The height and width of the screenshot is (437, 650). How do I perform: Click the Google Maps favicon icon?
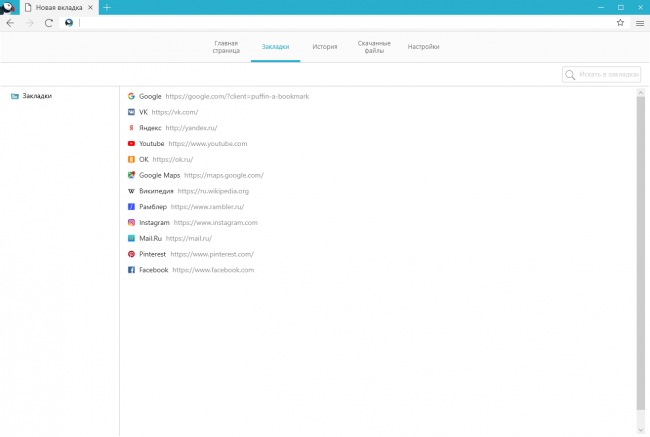coord(131,175)
